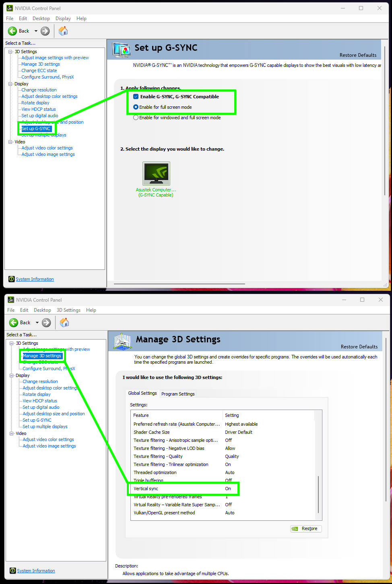Switch to the Program Settings tab
The image size is (392, 584).
(x=177, y=393)
